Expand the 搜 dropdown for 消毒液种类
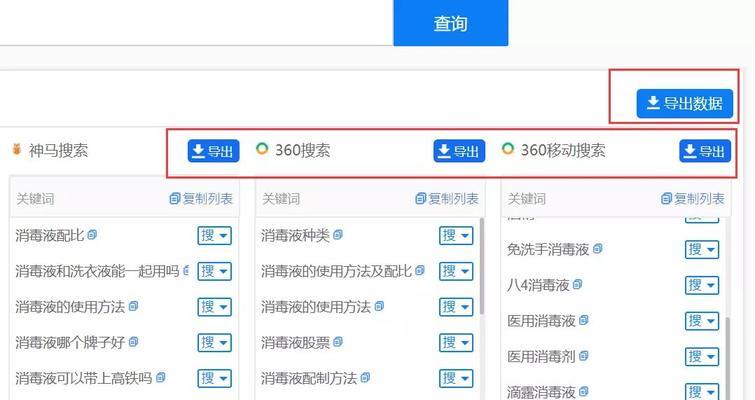This screenshot has height=400, width=755. (456, 235)
